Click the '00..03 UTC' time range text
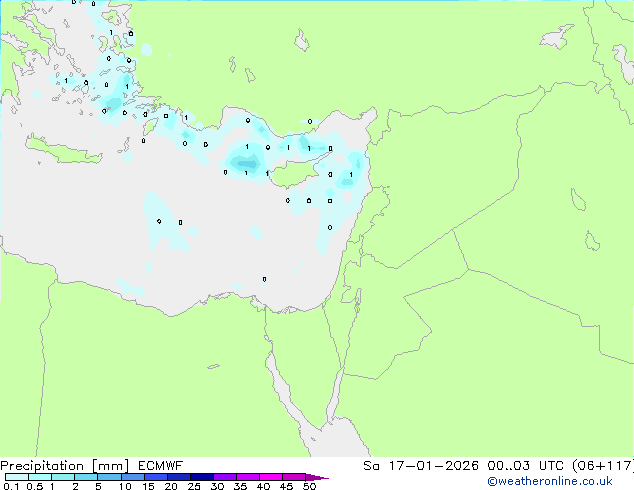Image resolution: width=634 pixels, height=490 pixels. (x=527, y=466)
